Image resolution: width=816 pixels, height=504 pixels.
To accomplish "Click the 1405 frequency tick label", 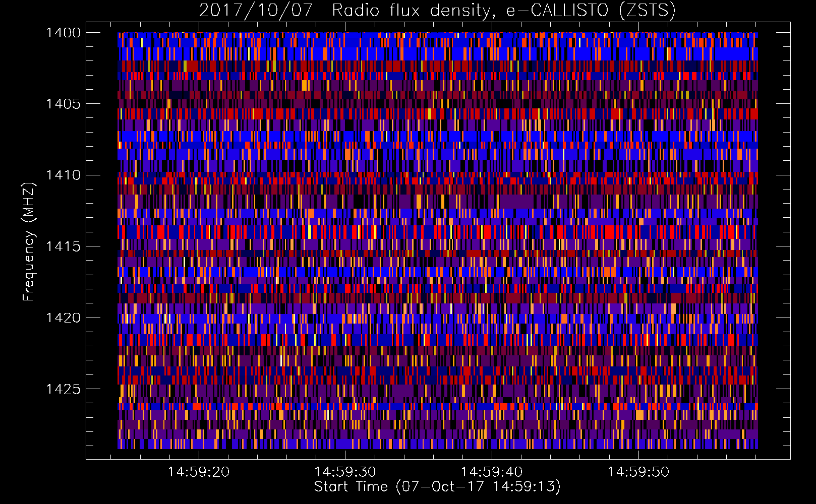I will tap(63, 104).
